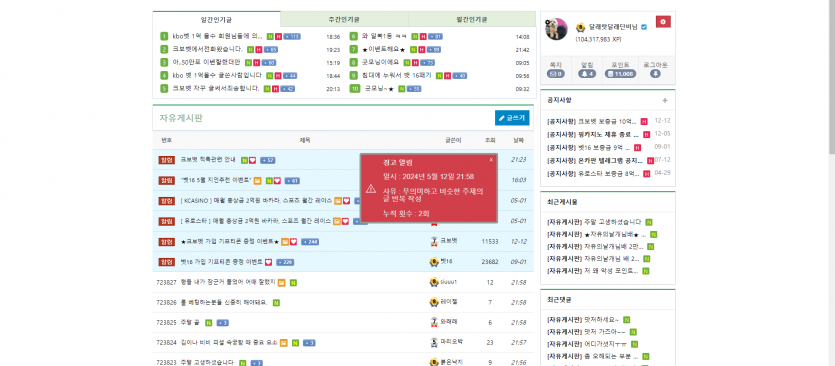Screen dimensions: 835x366
Task: Click the 날짜 column header
Action: 518,140
